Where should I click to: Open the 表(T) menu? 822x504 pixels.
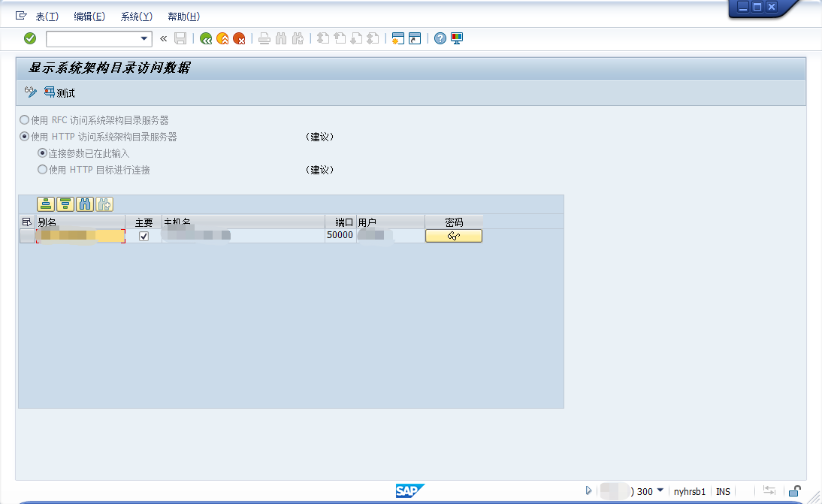pyautogui.click(x=47, y=17)
